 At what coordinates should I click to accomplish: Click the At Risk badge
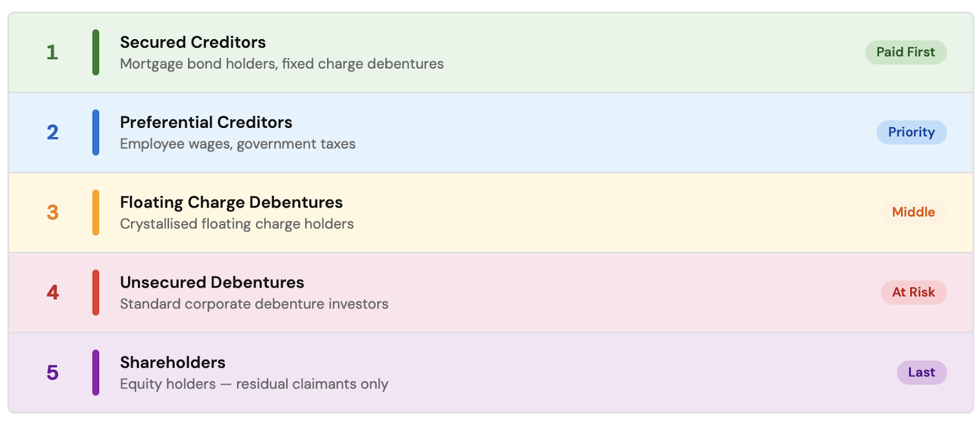pyautogui.click(x=913, y=292)
